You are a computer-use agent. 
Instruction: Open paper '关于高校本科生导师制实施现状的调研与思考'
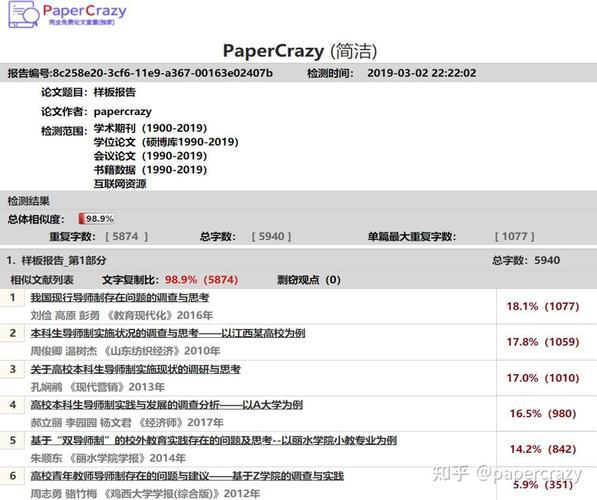[136, 369]
